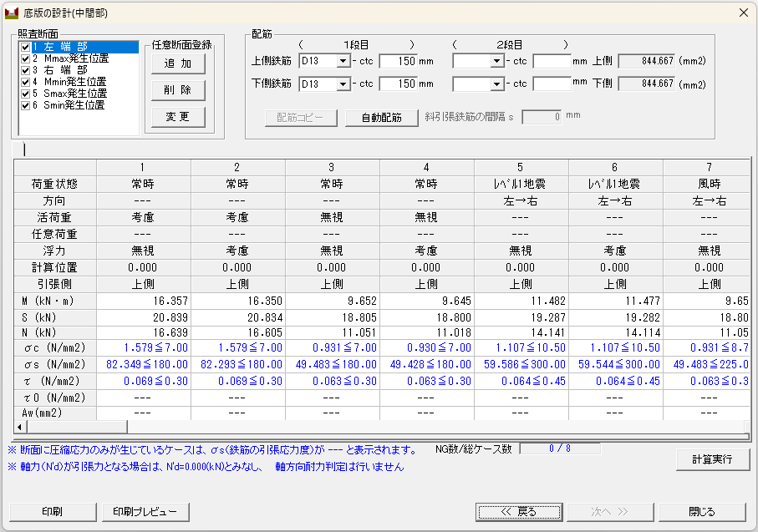
Task: Expand the 上側鉄筋 2段目 diameter dropdown
Action: (496, 61)
